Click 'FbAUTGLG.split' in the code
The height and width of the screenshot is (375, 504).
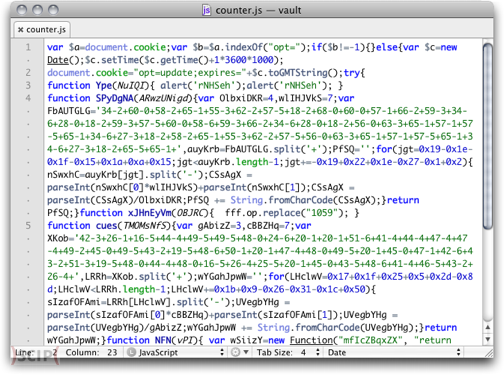[x=263, y=149]
